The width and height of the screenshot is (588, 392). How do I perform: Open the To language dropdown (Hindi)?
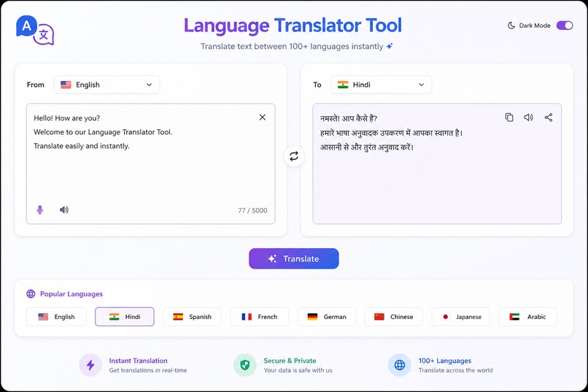click(381, 85)
